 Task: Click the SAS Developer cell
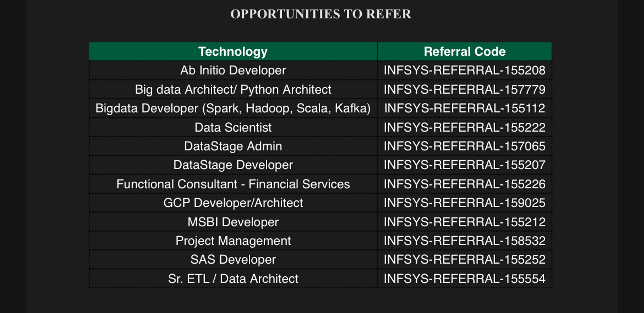coord(233,260)
